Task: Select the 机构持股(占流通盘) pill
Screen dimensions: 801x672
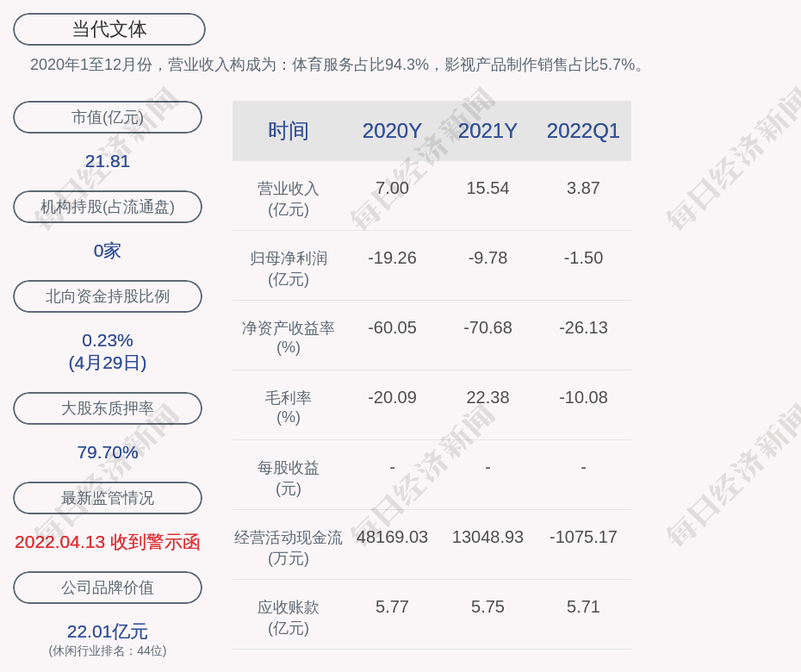Action: tap(108, 207)
